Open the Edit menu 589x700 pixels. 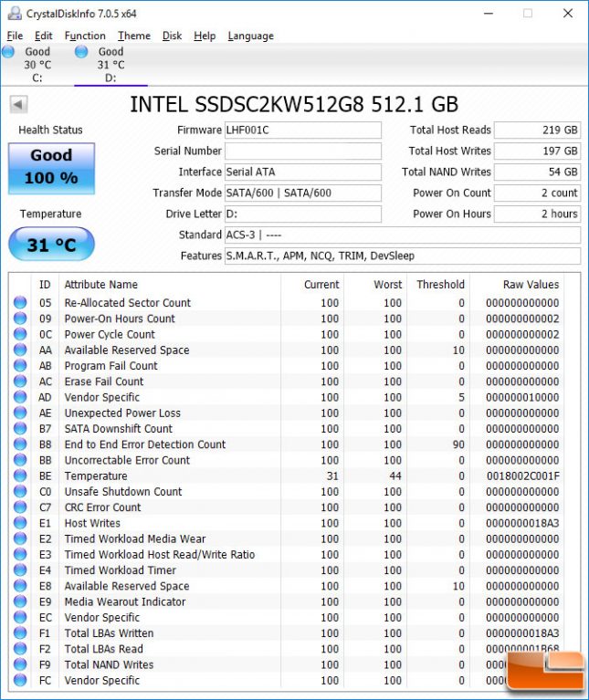tap(43, 36)
